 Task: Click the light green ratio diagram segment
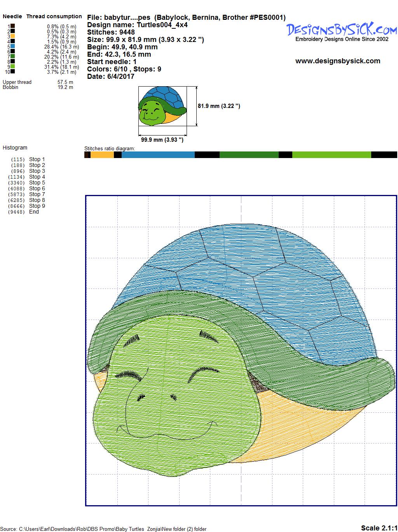click(331, 155)
